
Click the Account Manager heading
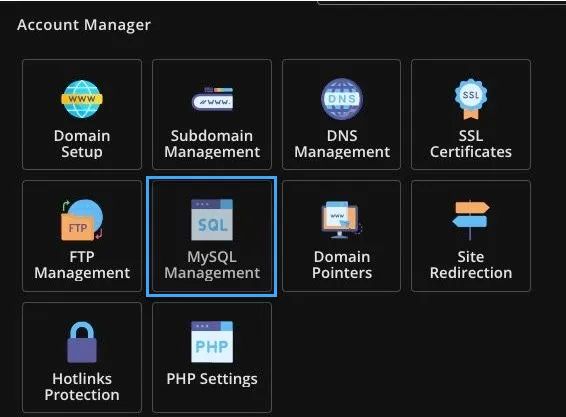coord(84,25)
